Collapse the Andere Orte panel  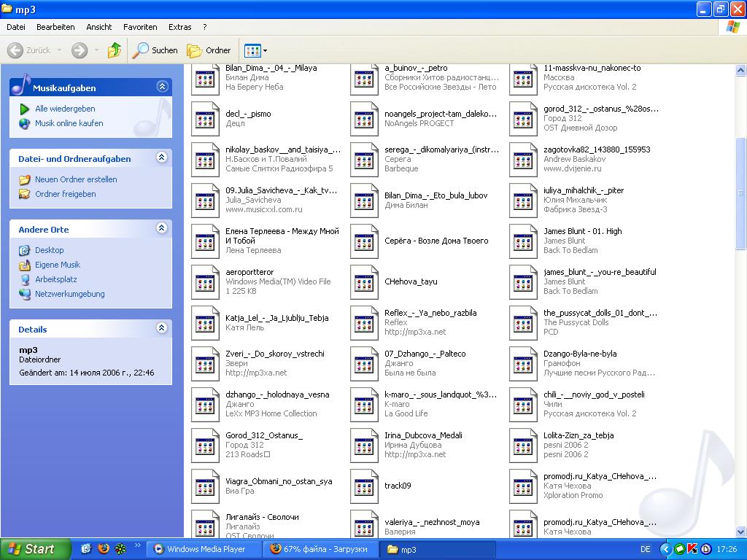[x=162, y=228]
